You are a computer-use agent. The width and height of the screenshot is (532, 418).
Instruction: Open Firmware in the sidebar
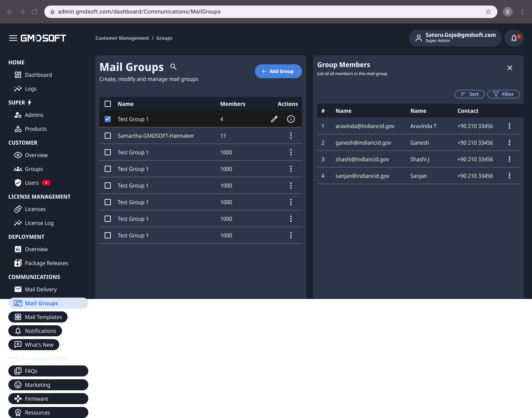pyautogui.click(x=48, y=399)
